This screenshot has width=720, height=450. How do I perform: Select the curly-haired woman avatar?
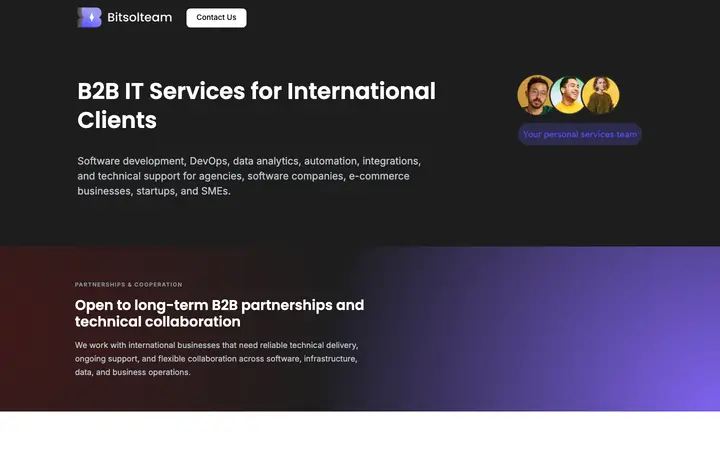(601, 95)
